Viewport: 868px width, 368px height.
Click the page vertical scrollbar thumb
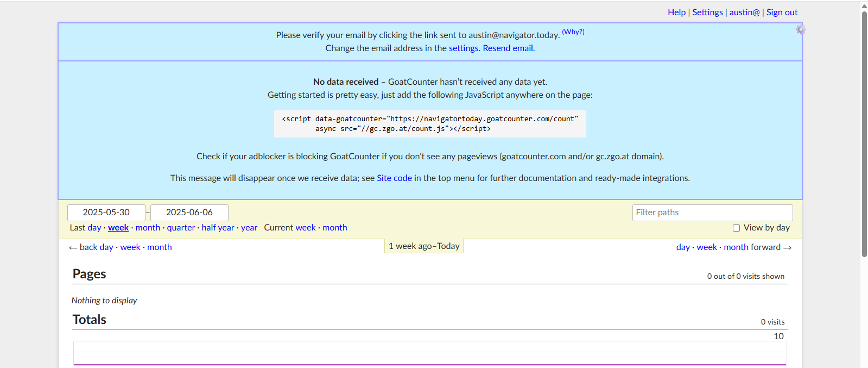click(864, 130)
